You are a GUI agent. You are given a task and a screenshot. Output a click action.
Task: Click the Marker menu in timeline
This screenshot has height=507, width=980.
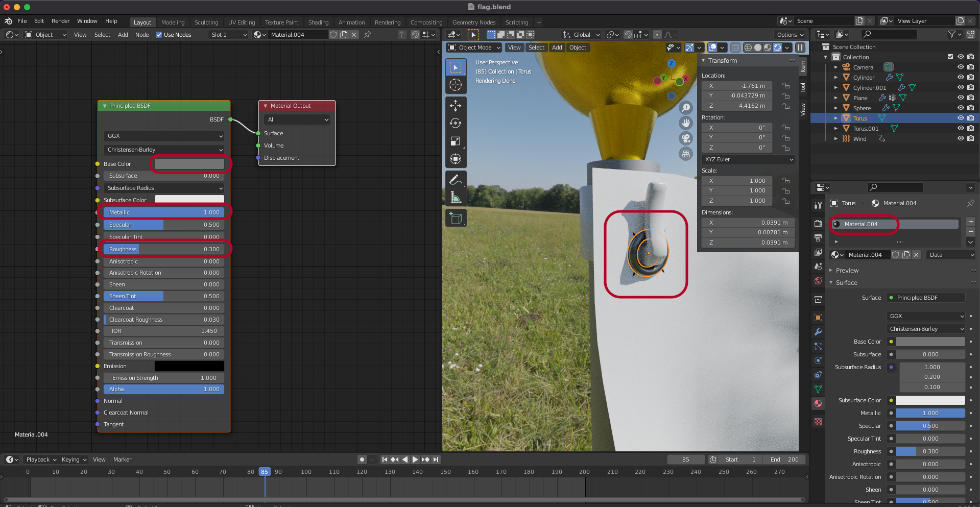pos(122,460)
